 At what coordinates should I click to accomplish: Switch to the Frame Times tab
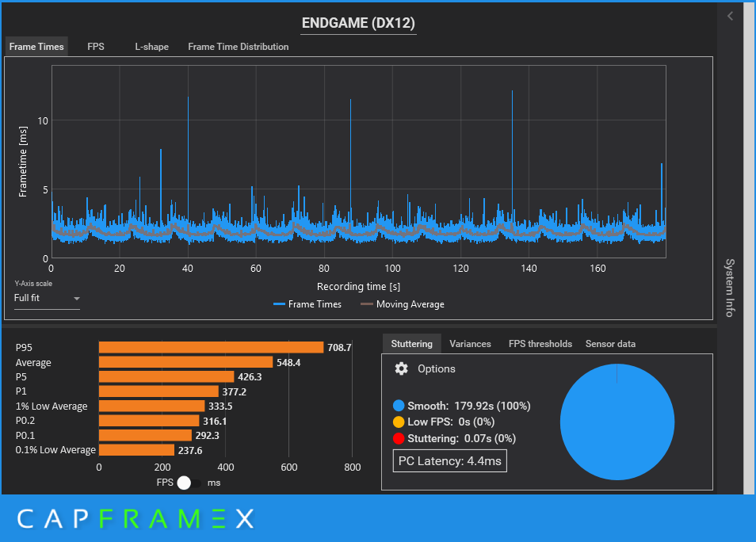[36, 47]
